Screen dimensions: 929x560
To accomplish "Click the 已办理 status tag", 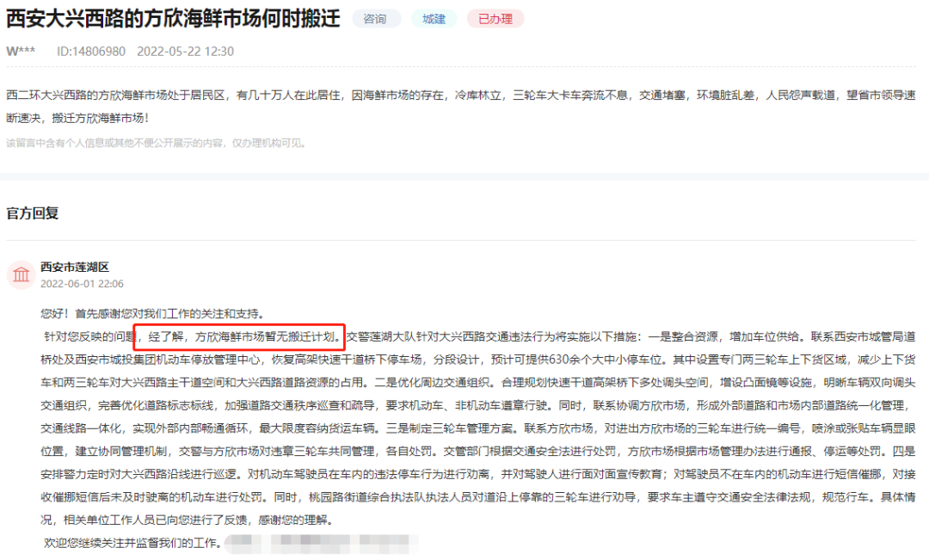I will [x=495, y=19].
